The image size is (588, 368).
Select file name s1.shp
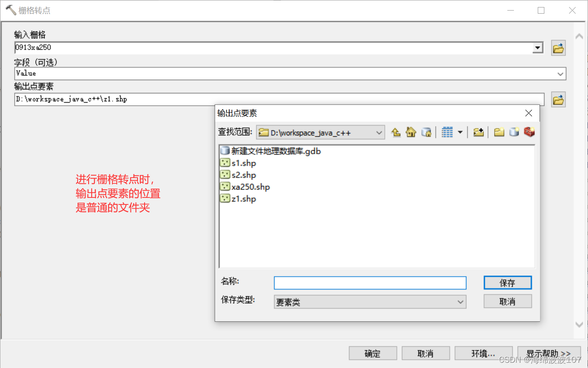coord(244,163)
